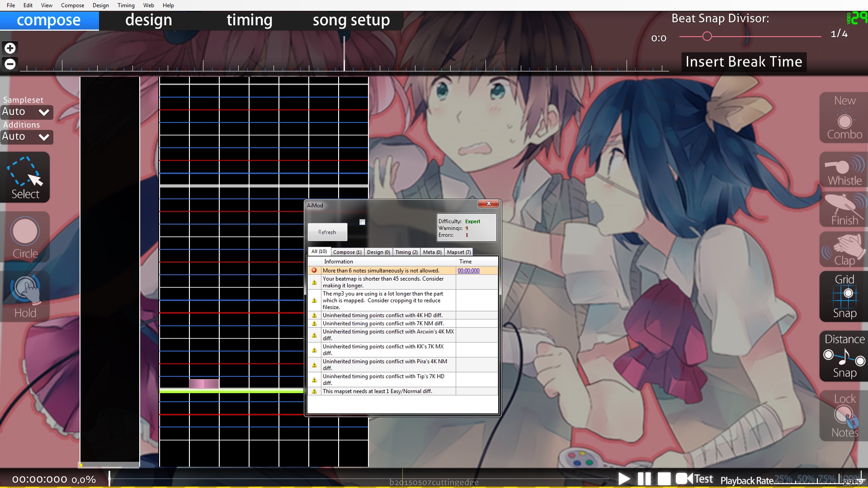The width and height of the screenshot is (868, 488).
Task: Click the Information column header in AiMod
Action: click(388, 262)
